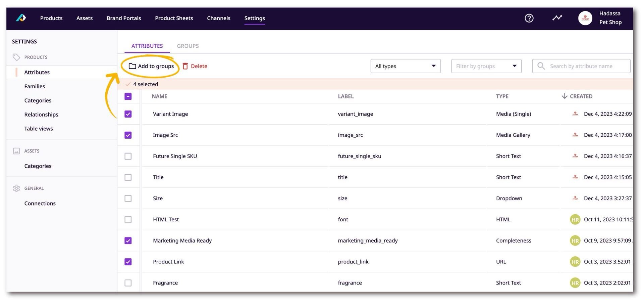This screenshot has height=304, width=644.
Task: Click the activity trend icon in header
Action: [557, 18]
